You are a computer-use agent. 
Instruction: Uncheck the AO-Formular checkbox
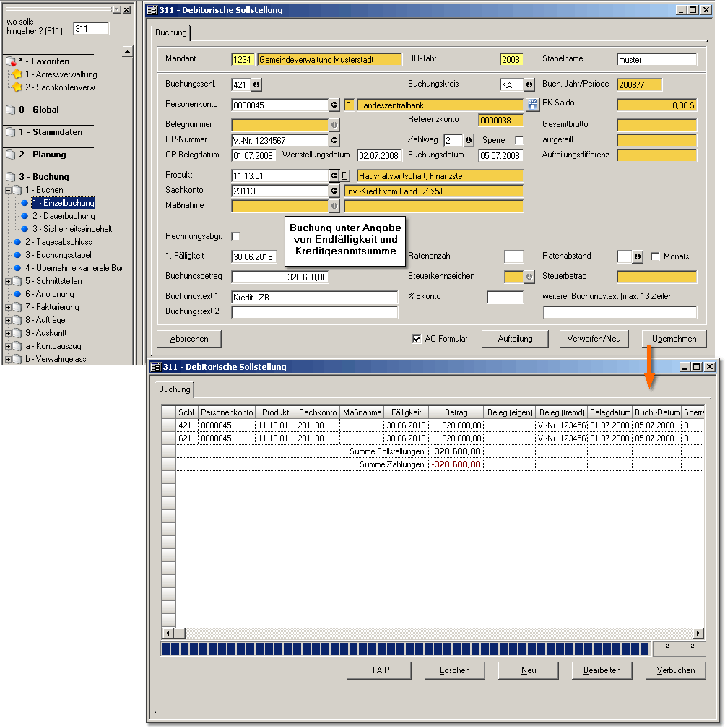click(x=417, y=339)
